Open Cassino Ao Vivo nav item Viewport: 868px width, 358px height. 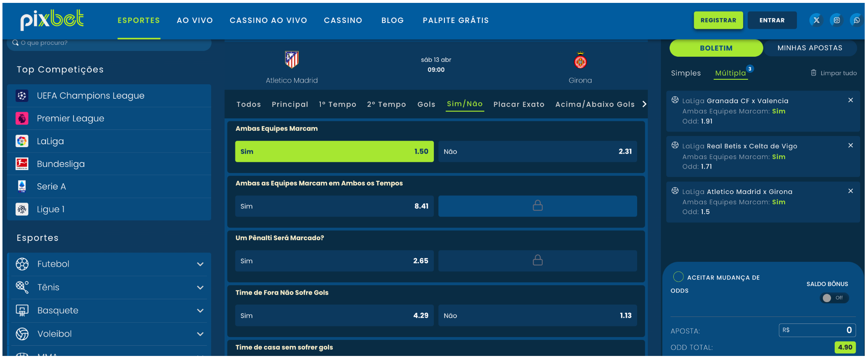tap(268, 20)
